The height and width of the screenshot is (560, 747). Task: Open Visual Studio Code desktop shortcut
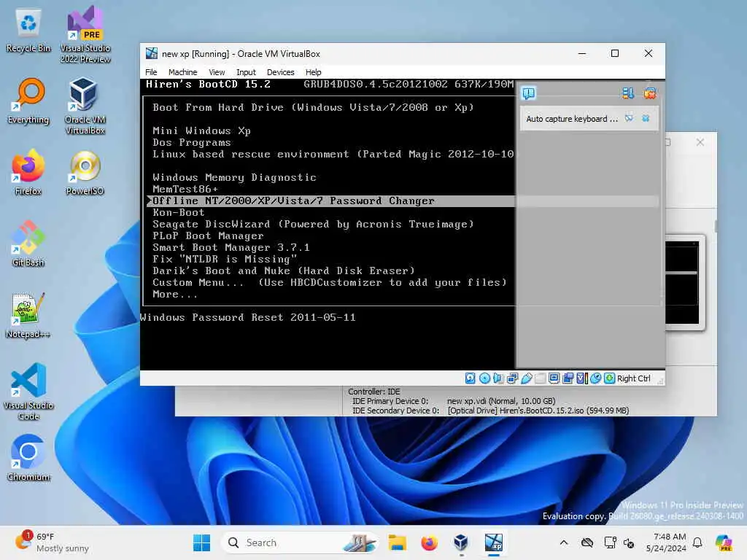coord(28,392)
